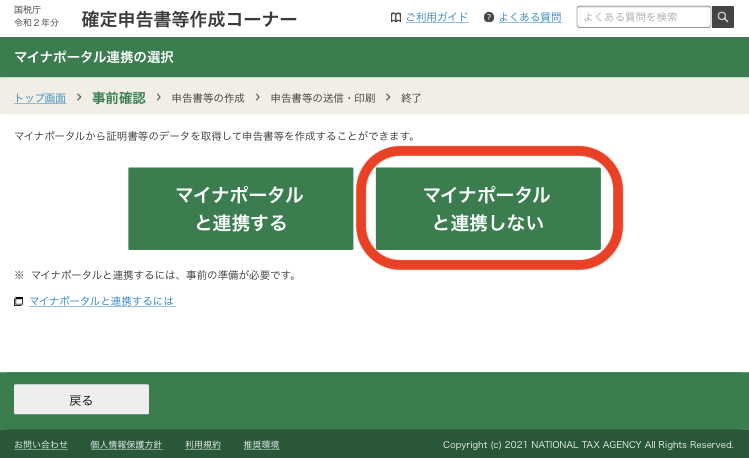The width and height of the screenshot is (749, 458).
Task: Click the Copyright NATIONAL TAX AGENCY text
Action: point(588,445)
